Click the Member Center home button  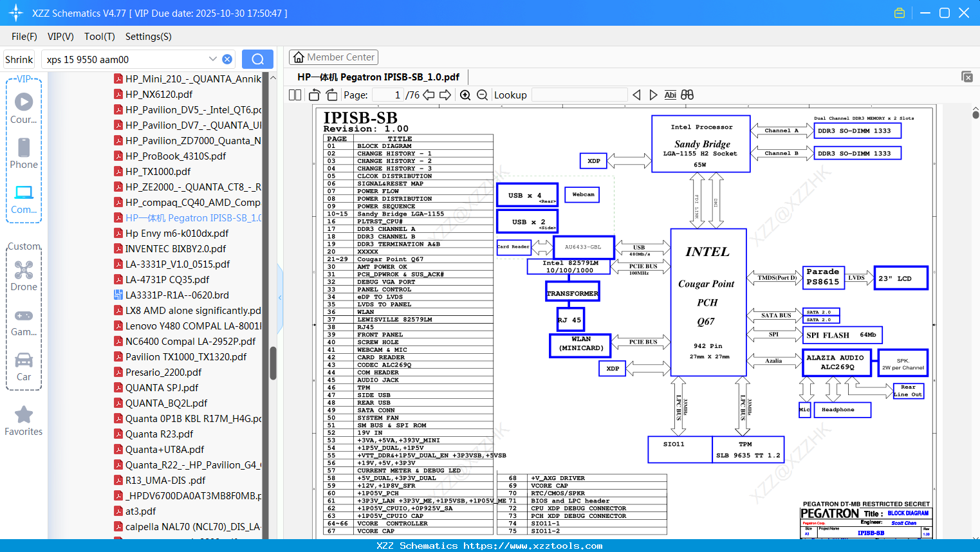pos(333,57)
